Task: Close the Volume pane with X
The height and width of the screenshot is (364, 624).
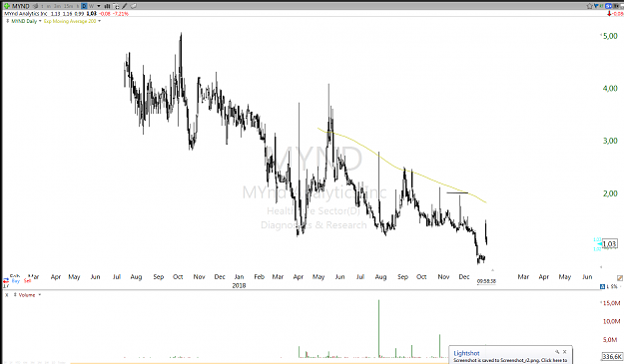Action: [6, 295]
